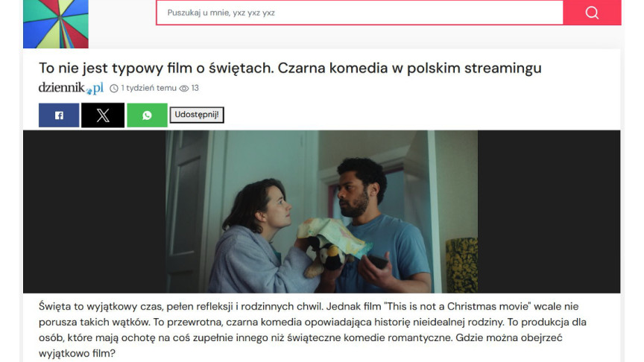The image size is (644, 362).
Task: Click the Udostępnij! button
Action: [197, 115]
